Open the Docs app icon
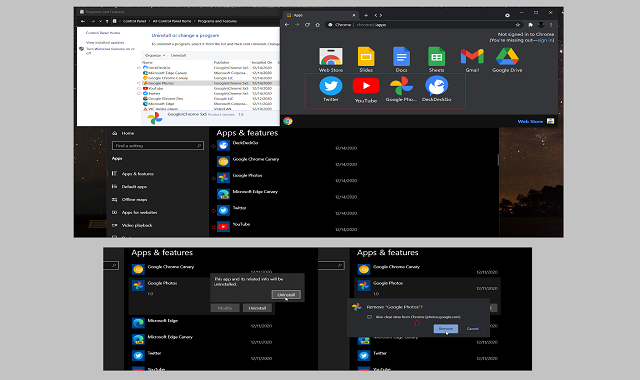This screenshot has width=640, height=380. [x=401, y=60]
